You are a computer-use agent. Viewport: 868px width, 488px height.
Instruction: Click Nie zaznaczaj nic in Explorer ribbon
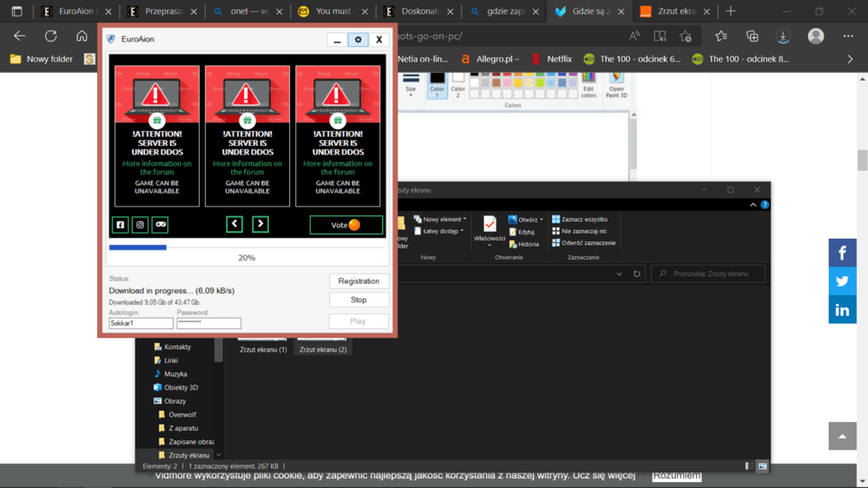click(x=583, y=231)
